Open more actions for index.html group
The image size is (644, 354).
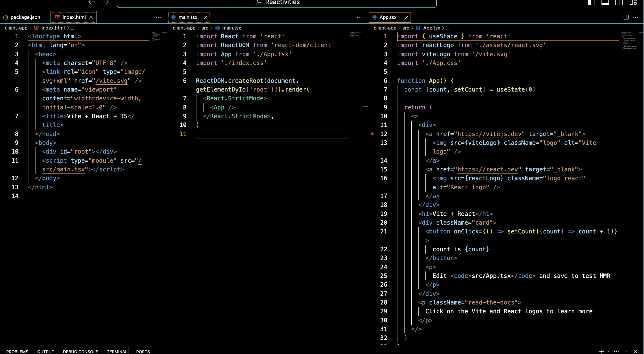pos(158,17)
